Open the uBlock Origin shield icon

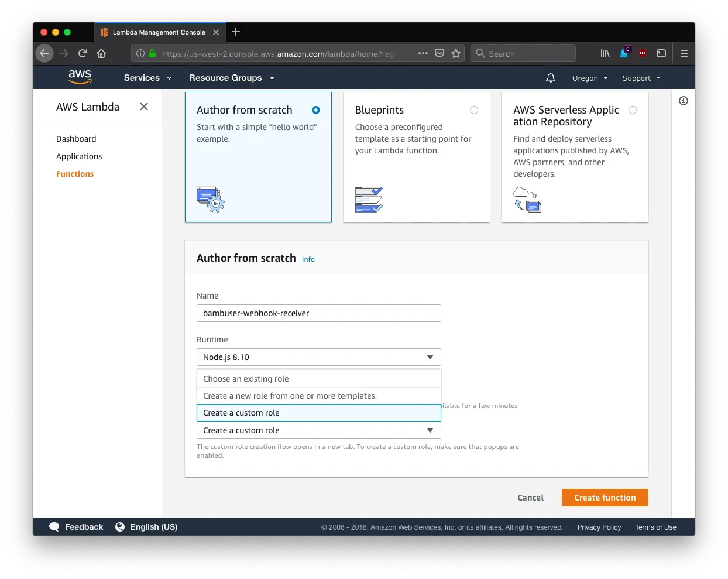643,53
